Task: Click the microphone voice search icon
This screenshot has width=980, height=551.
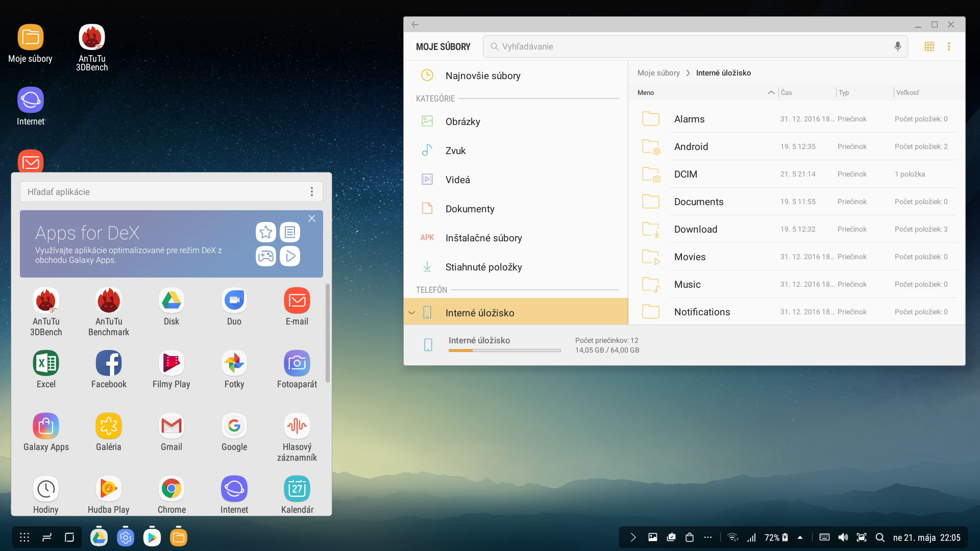Action: click(897, 46)
